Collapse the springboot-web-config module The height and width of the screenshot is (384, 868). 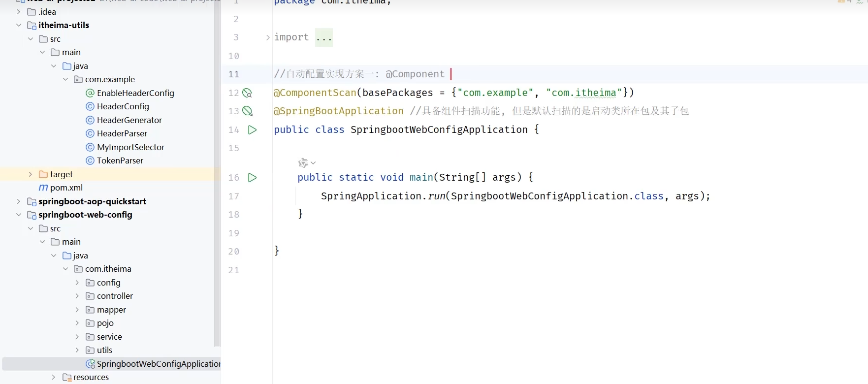pos(19,215)
